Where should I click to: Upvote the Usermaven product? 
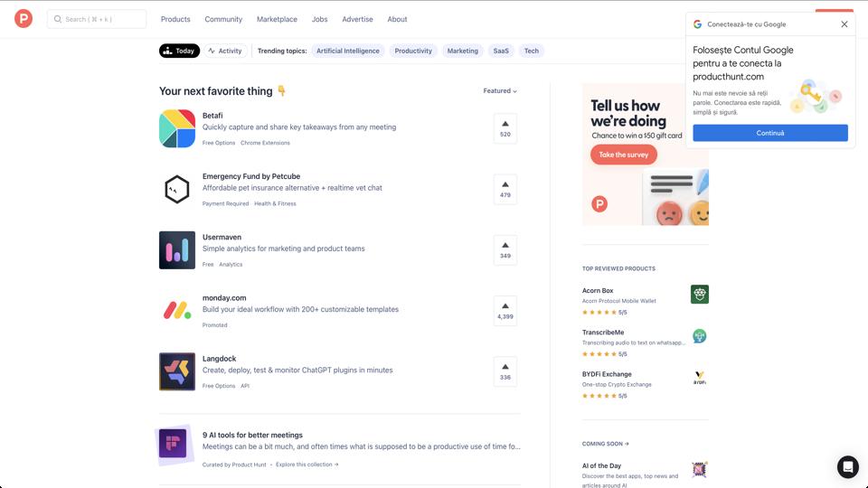(x=505, y=250)
